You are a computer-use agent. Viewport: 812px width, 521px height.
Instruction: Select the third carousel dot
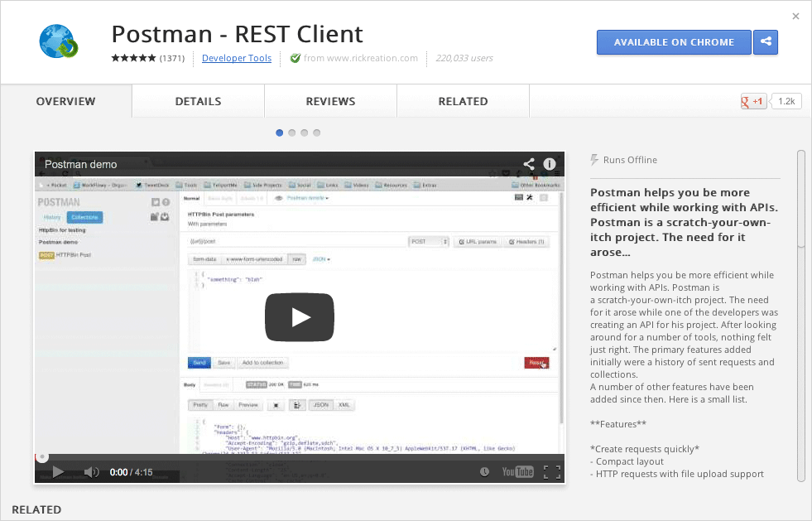305,133
